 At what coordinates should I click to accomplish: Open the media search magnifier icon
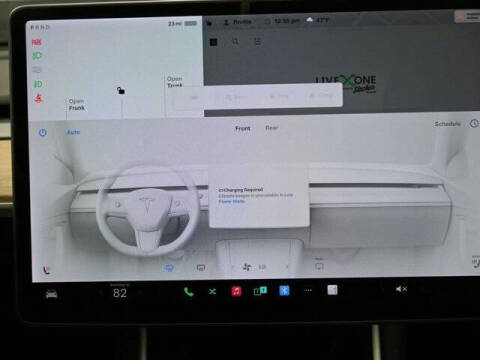tap(235, 42)
